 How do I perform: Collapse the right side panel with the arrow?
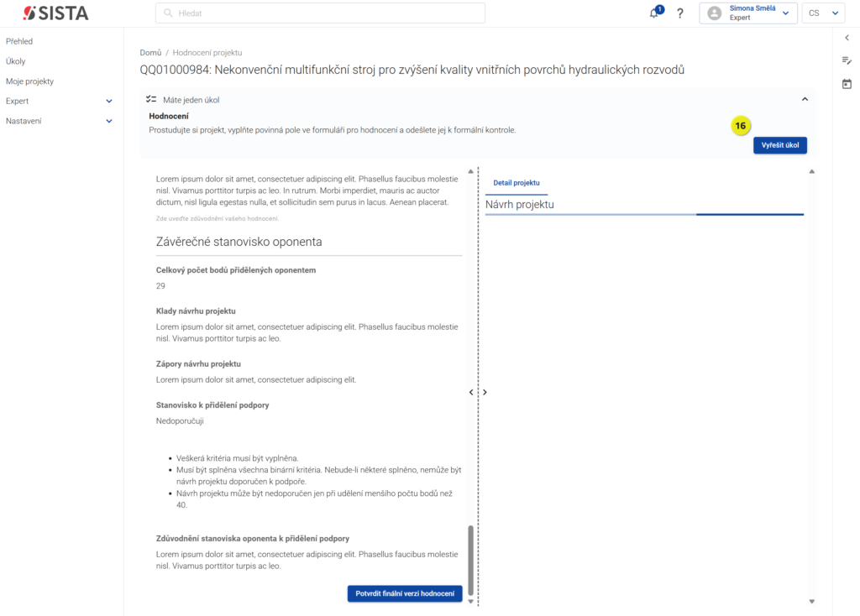[847, 38]
